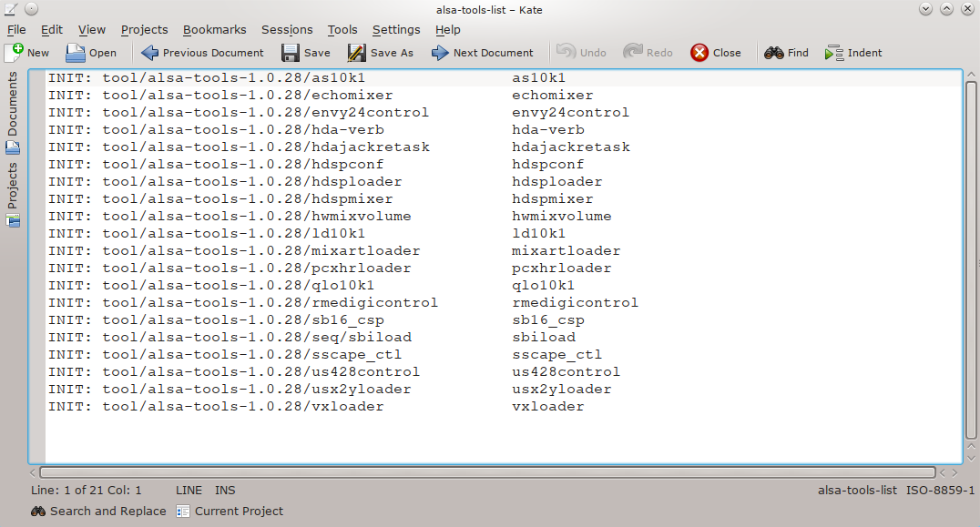This screenshot has width=980, height=527.
Task: Show the Search and Replace panel
Action: click(x=98, y=512)
